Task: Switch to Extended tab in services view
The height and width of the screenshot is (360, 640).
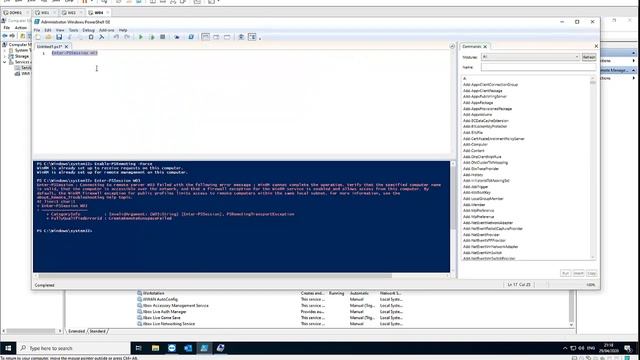Action: click(76, 331)
